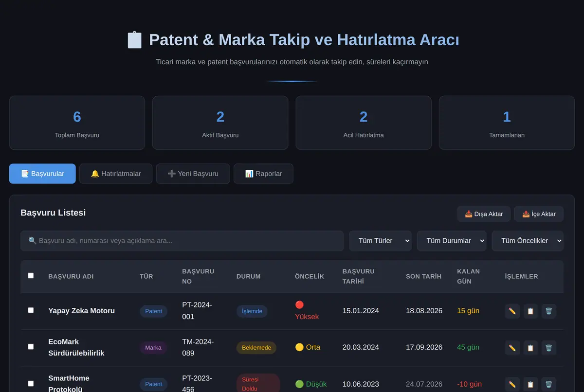Click the SON TARİH column header
Image resolution: width=584 pixels, height=392 pixels.
coord(423,276)
